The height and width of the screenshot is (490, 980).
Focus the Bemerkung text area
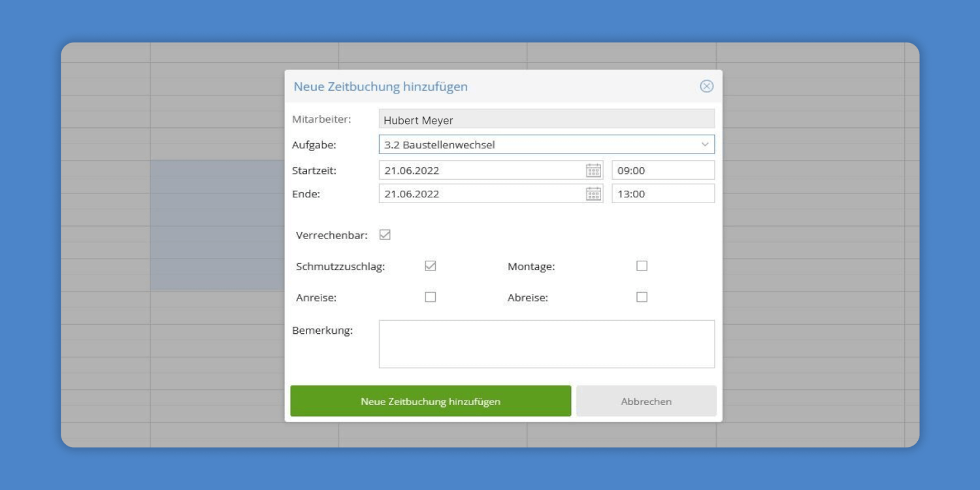[x=546, y=344]
